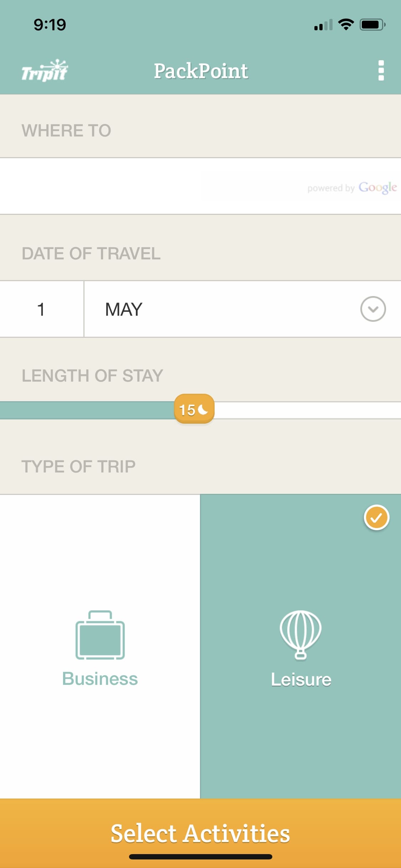Open the three-dot overflow menu
Viewport: 401px width, 868px height.
[381, 71]
